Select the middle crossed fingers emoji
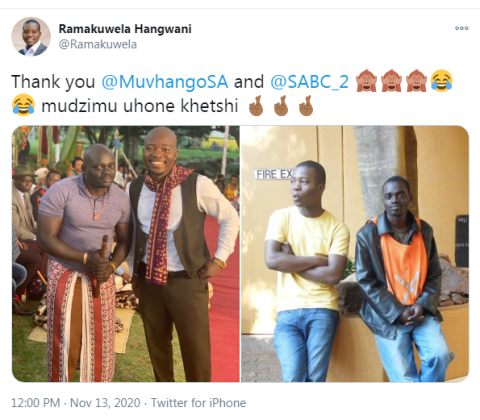This screenshot has width=480, height=420. click(x=281, y=106)
